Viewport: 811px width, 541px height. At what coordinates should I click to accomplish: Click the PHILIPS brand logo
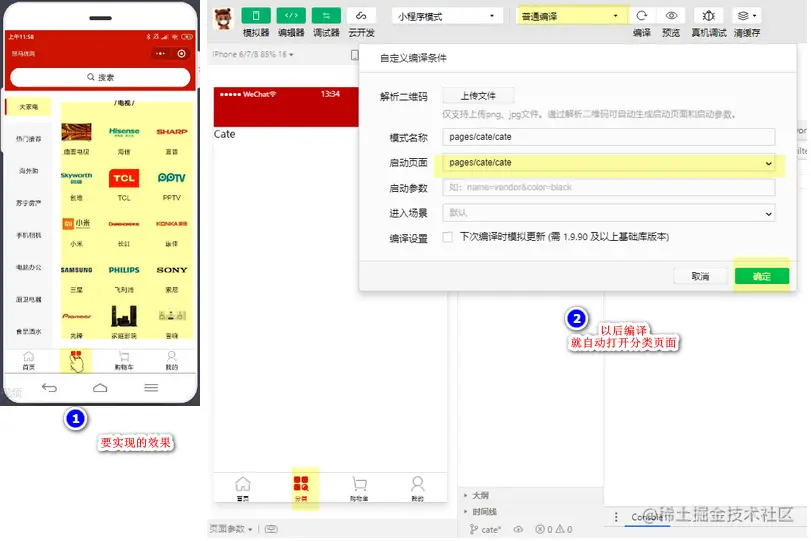coord(124,270)
